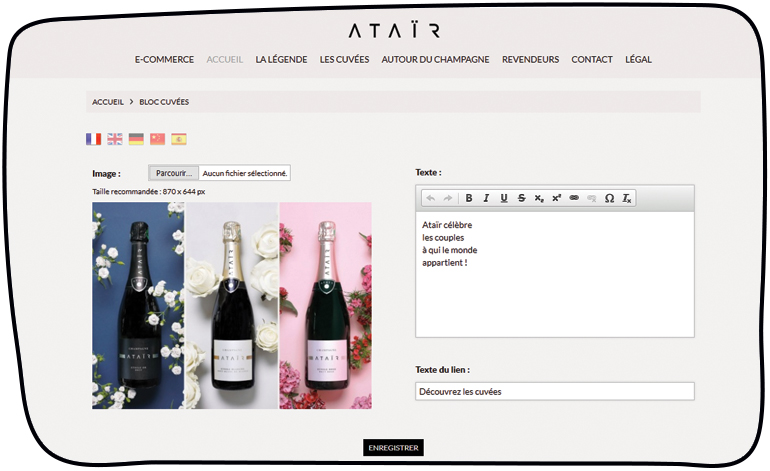Viewport: 770px width, 471px height.
Task: Insert a hyperlink with the link icon
Action: (574, 198)
